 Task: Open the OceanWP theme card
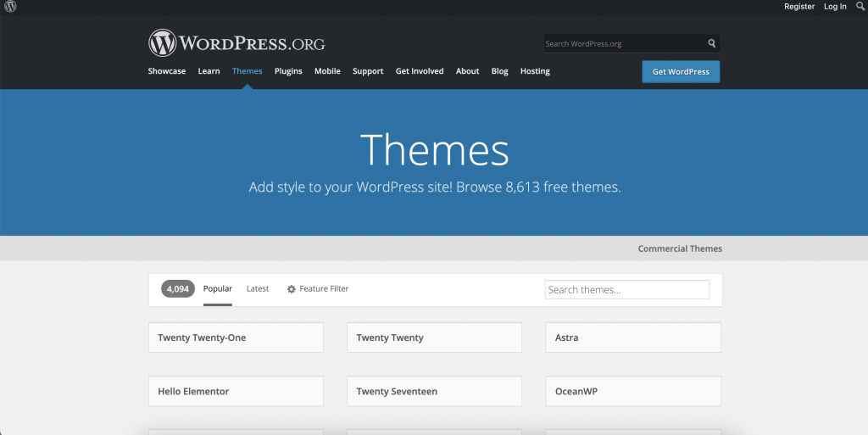(x=632, y=391)
